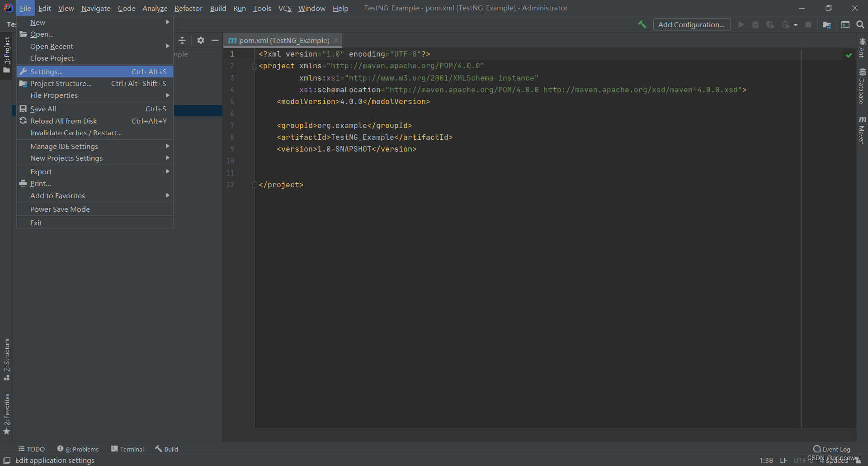Toggle the 1: Project side tab
Screen dimensions: 868x466
(x=6, y=54)
